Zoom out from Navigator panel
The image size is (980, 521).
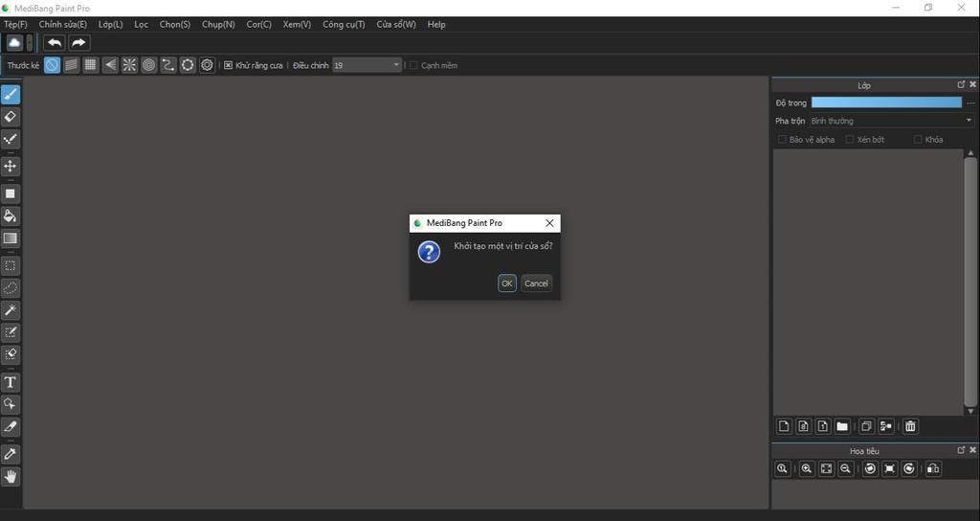pos(846,468)
